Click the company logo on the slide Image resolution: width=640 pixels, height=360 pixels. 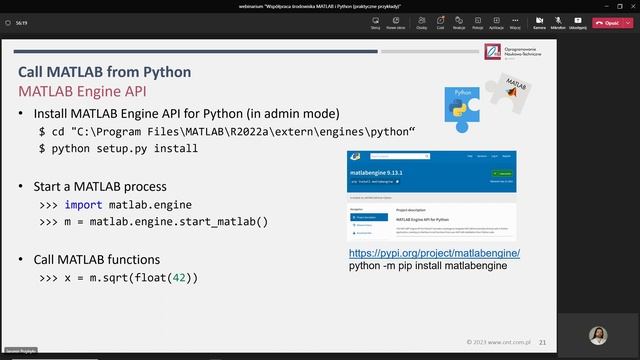tap(513, 52)
